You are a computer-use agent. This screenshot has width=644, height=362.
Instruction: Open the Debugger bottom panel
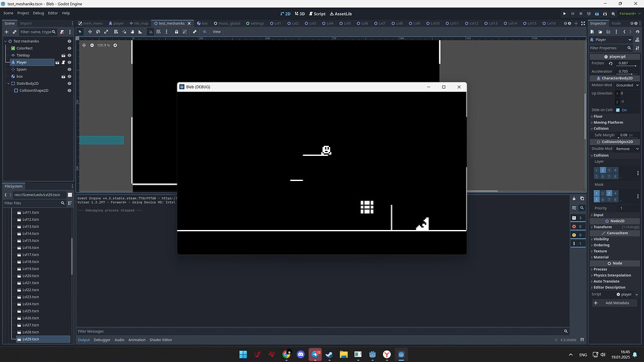102,340
